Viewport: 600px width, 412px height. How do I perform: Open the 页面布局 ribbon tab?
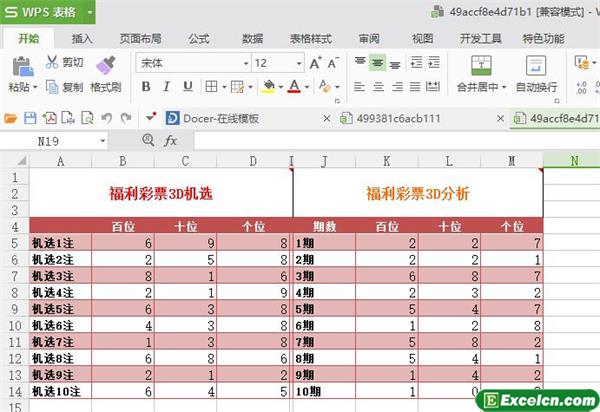coord(140,38)
